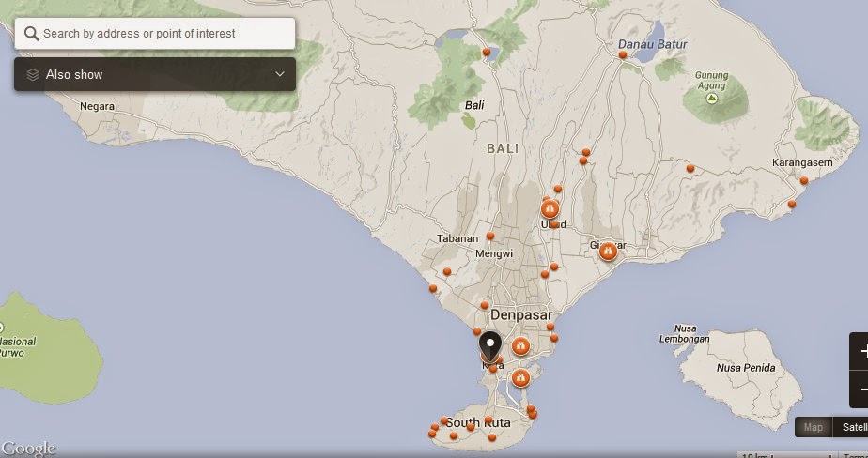Viewport: 868px width, 458px height.
Task: Click the orange dot near Danau Batur
Action: coord(623,54)
